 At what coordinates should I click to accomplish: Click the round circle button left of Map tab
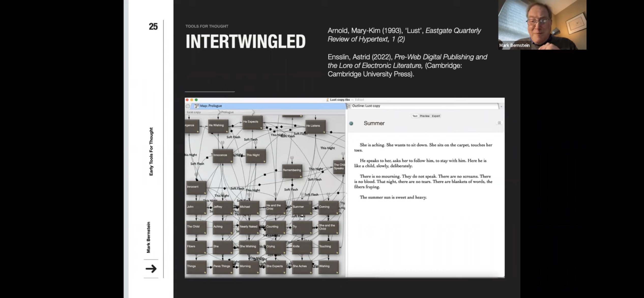[x=188, y=106]
